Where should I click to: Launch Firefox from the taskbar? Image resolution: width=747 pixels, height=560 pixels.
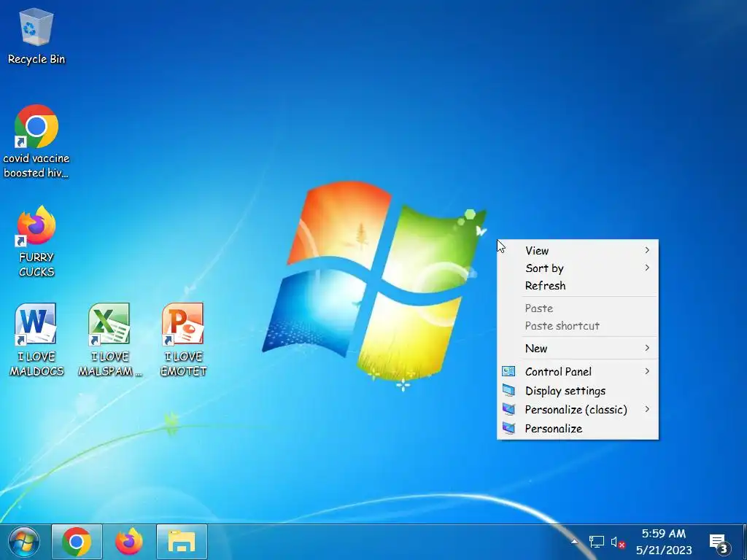[x=128, y=542]
